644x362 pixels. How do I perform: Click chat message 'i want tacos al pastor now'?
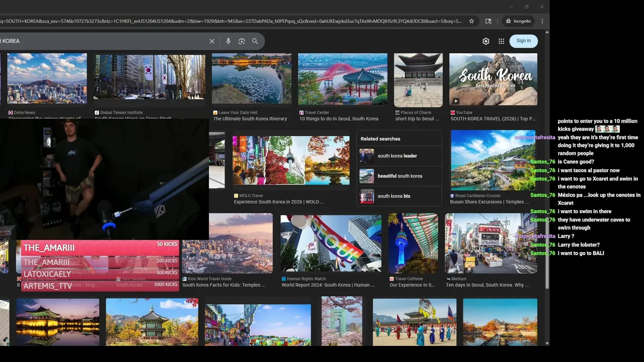point(589,170)
